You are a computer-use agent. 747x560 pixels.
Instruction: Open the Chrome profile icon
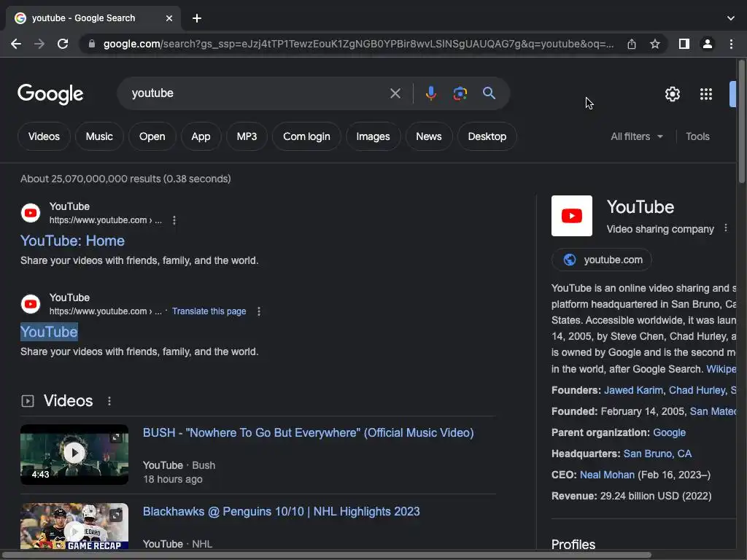tap(708, 44)
